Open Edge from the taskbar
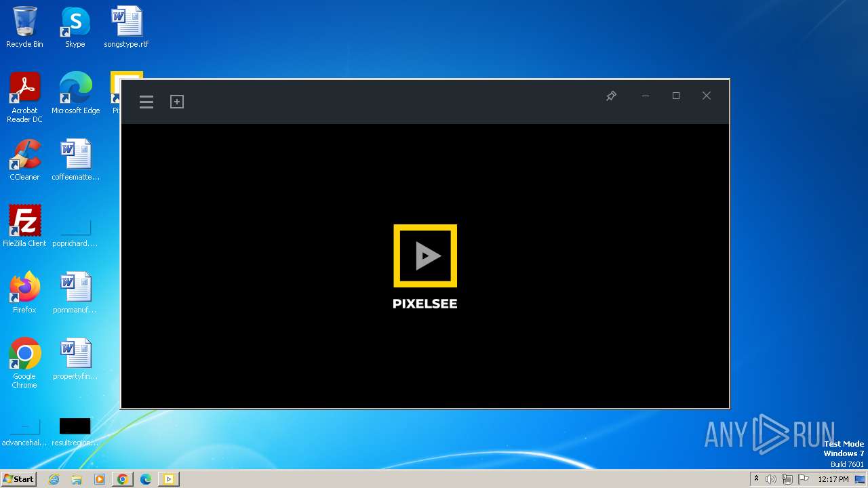 (146, 479)
